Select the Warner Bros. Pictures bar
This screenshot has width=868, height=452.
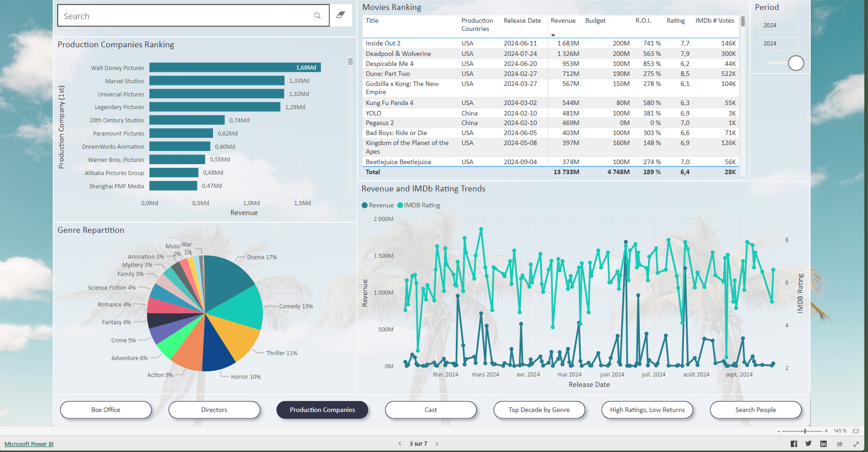click(x=177, y=160)
